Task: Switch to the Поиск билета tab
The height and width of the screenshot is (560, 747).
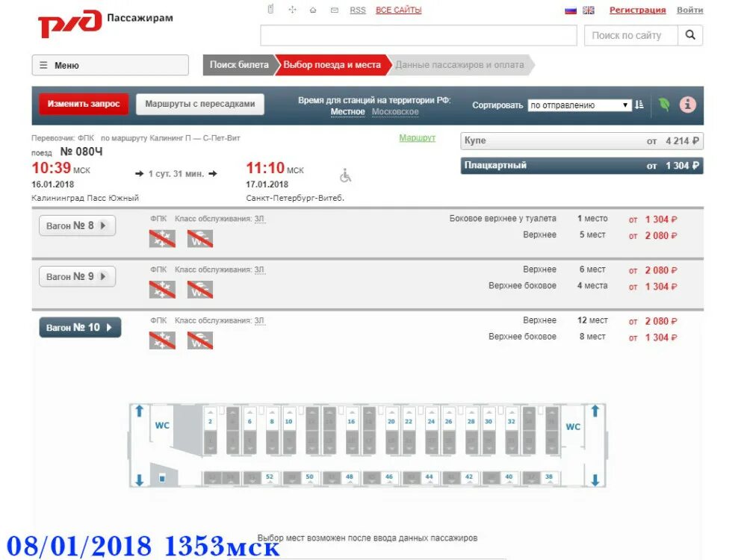Action: click(238, 65)
